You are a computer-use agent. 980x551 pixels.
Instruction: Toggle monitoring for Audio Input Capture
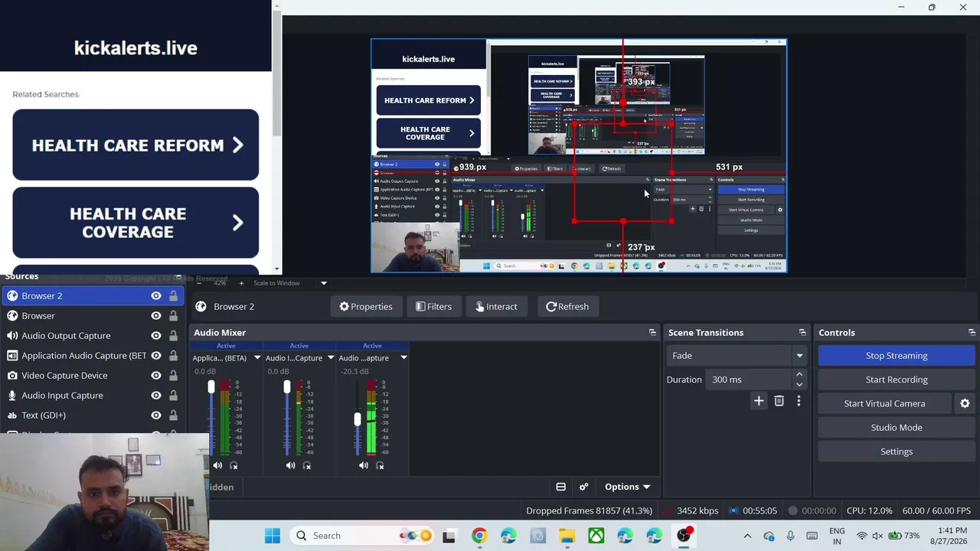307,465
